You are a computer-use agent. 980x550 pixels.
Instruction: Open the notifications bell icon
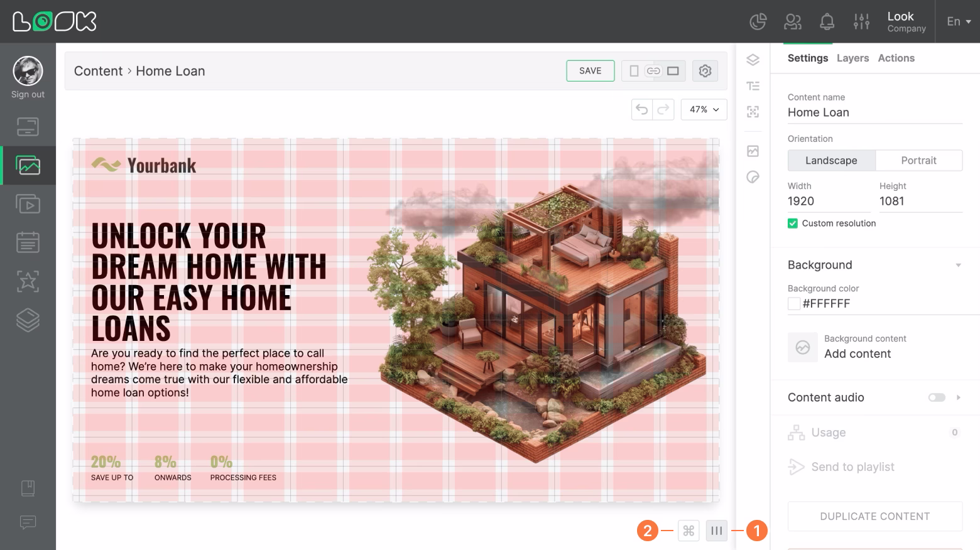click(x=827, y=21)
